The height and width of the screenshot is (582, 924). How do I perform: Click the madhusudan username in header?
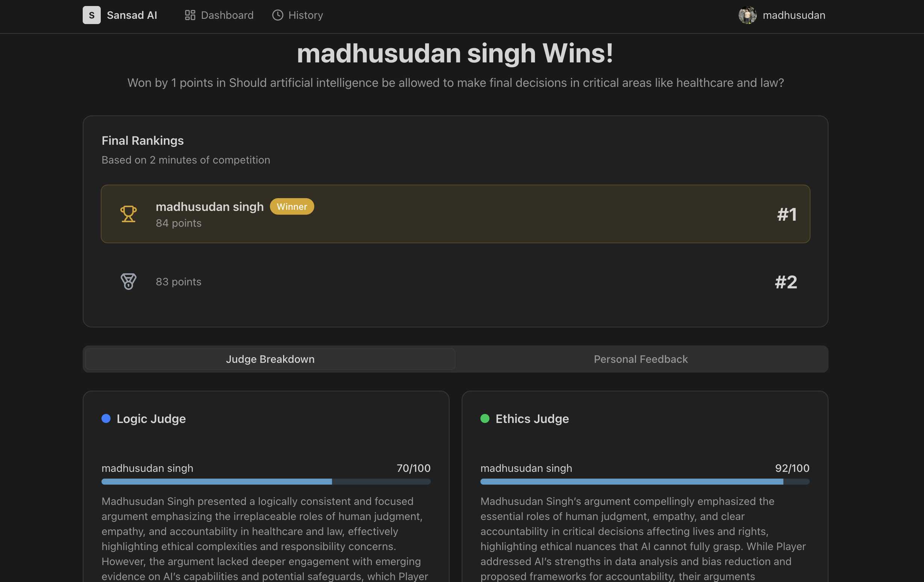pos(794,15)
